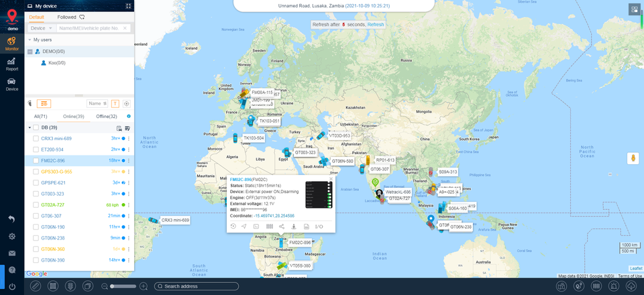The height and width of the screenshot is (295, 644).
Task: Click the blue info icon near Offline tab
Action: [x=129, y=116]
